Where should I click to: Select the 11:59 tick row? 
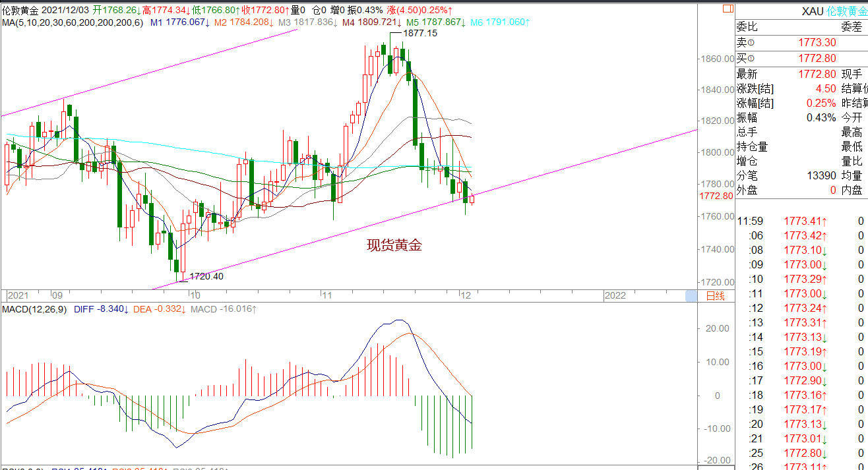click(802, 221)
